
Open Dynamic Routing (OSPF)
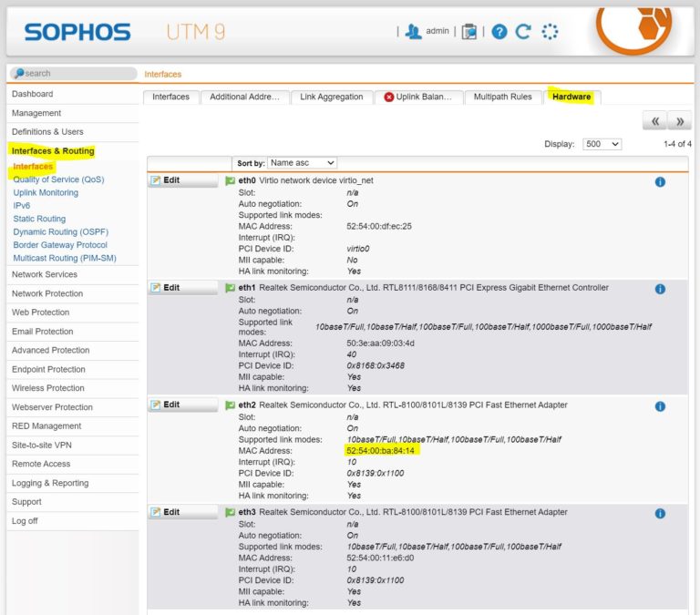pyautogui.click(x=61, y=232)
